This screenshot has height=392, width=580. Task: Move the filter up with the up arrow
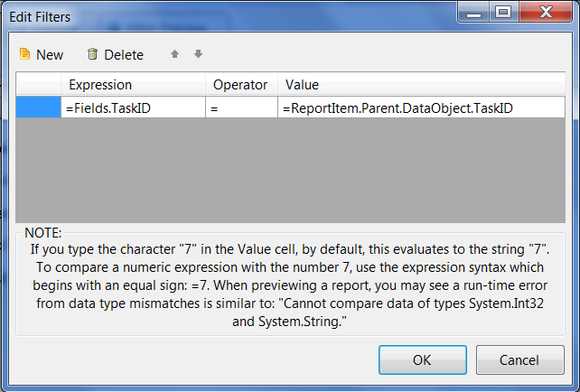click(175, 54)
